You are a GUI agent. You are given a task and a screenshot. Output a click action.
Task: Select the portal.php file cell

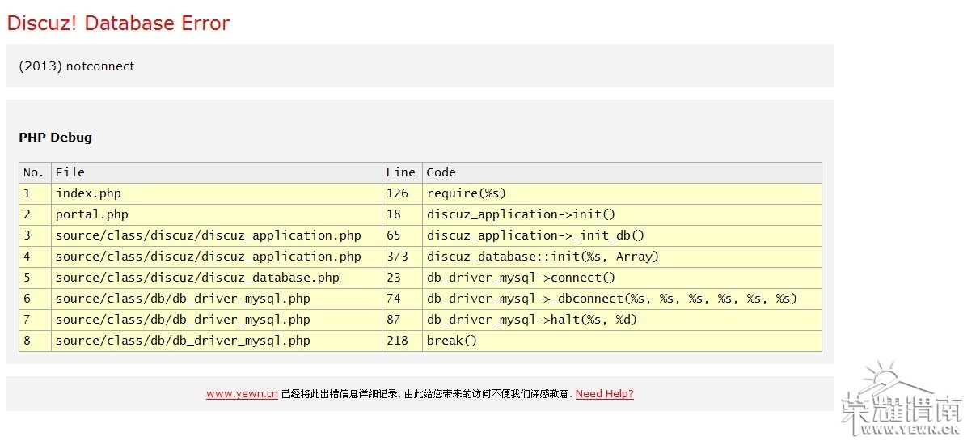coord(91,214)
